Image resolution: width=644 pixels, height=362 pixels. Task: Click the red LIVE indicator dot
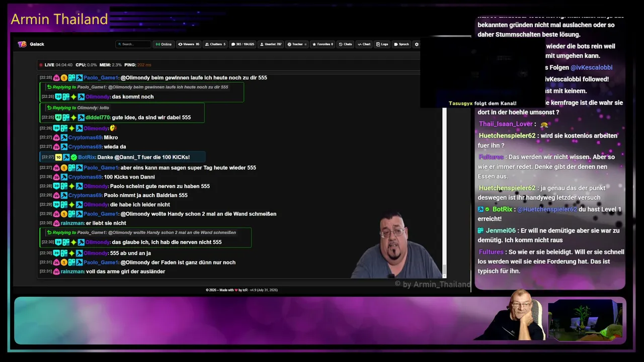pos(41,65)
